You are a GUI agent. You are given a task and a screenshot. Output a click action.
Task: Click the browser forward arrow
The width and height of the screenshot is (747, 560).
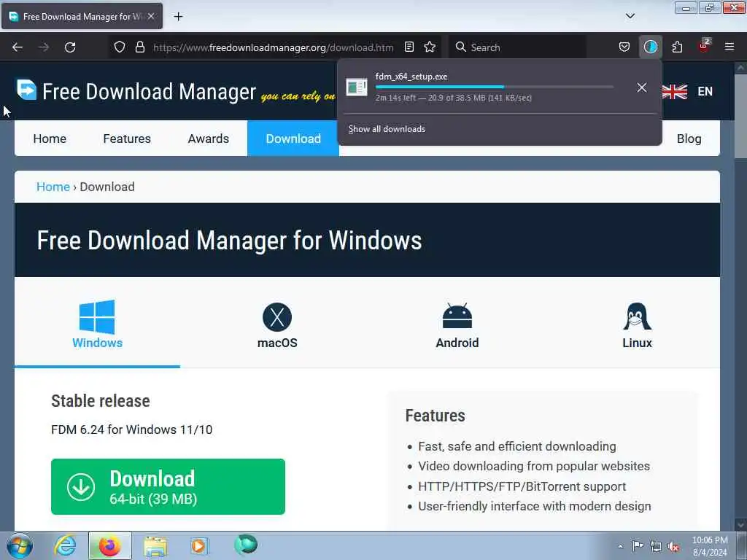click(x=44, y=47)
